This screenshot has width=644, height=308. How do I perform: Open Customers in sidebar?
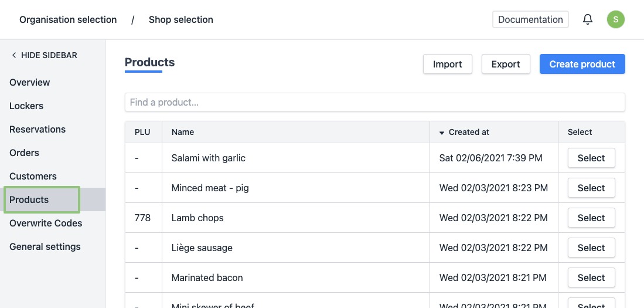pos(33,176)
